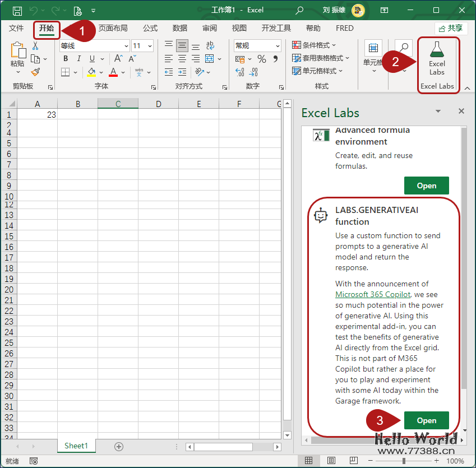Collapse the ribbon with the chevron arrow
The height and width of the screenshot is (468, 476).
[467, 88]
